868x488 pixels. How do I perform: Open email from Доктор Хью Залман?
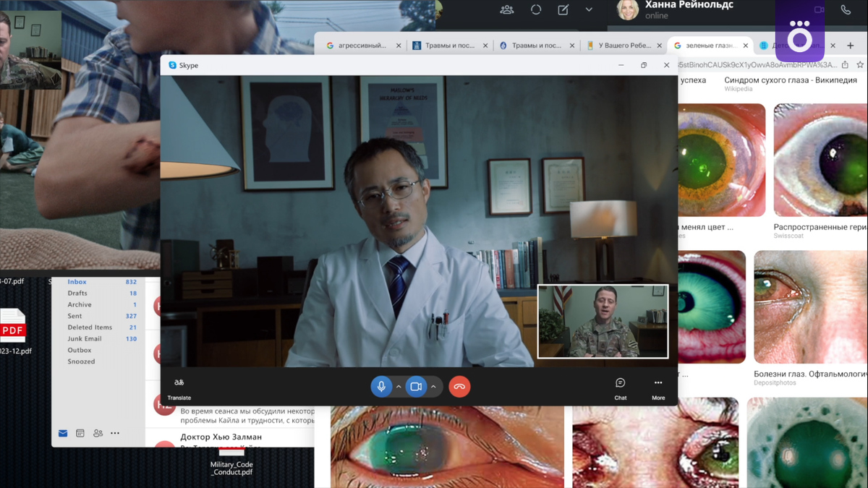(x=221, y=437)
